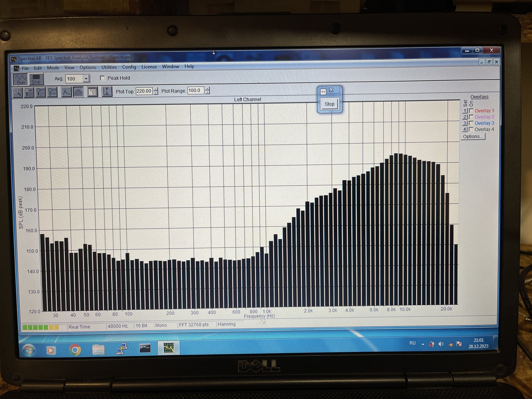Viewport: 532px width, 399px height.
Task: Click the Run waveform button
Action: point(21,79)
